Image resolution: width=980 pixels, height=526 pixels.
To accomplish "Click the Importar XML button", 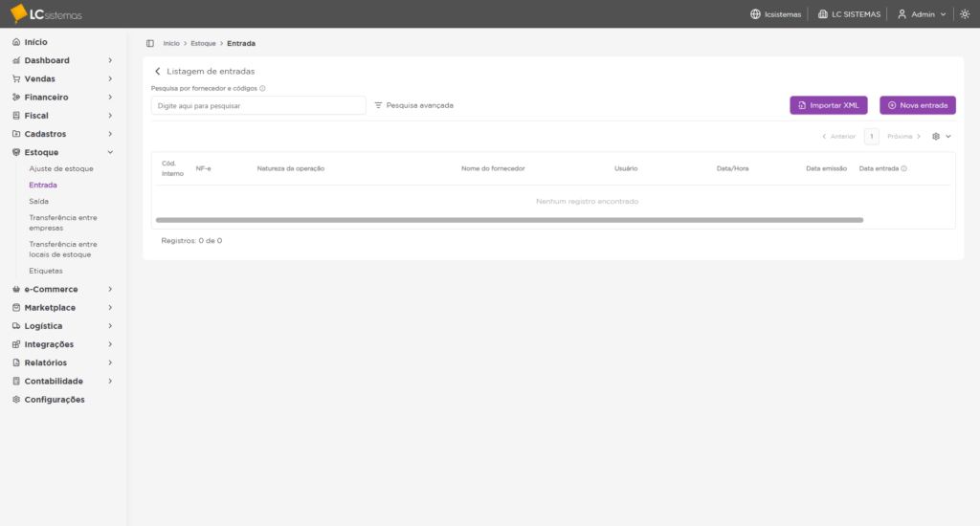I will tap(829, 105).
